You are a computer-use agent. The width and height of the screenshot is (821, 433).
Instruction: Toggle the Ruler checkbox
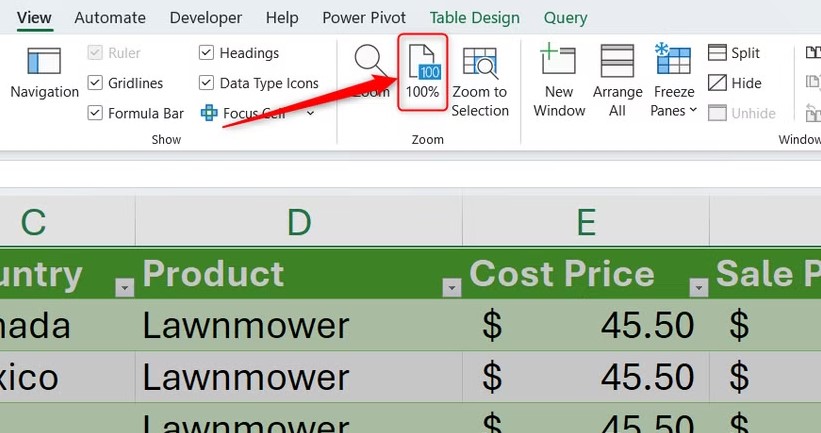[x=95, y=53]
